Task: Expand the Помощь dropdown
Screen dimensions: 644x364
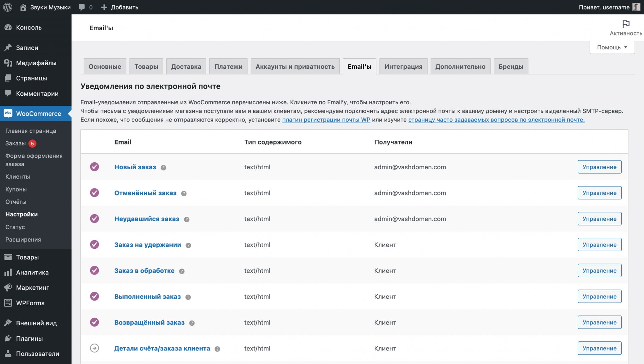Action: (612, 47)
